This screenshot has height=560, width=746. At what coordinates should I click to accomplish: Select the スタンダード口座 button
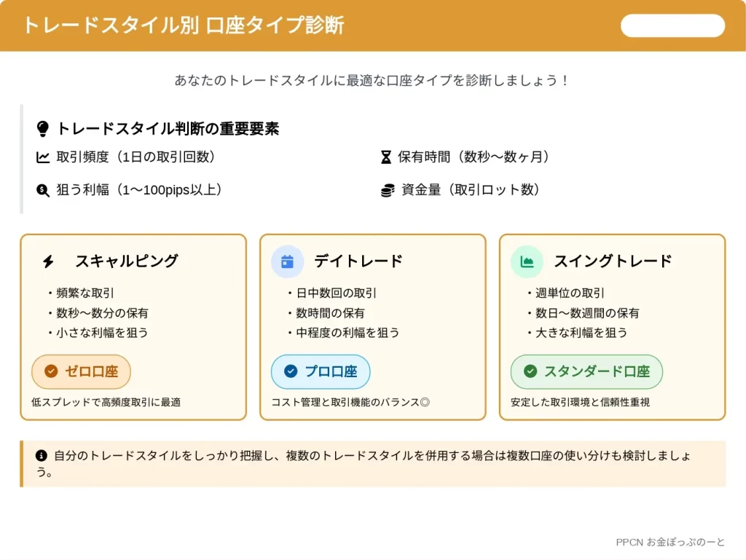[x=586, y=371]
